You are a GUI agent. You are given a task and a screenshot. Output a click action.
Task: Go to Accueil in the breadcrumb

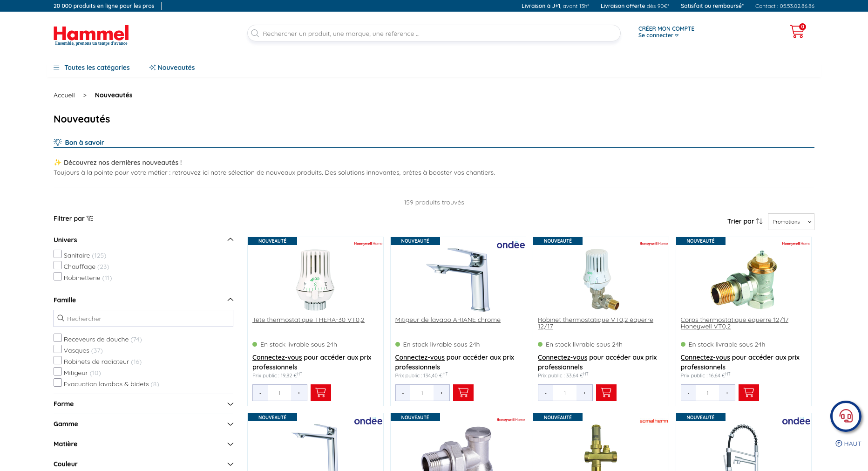(x=64, y=95)
